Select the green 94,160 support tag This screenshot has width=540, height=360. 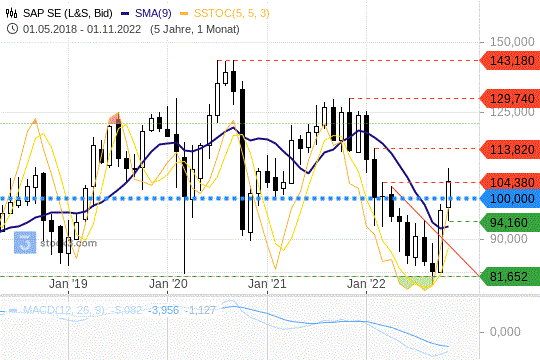coord(510,223)
